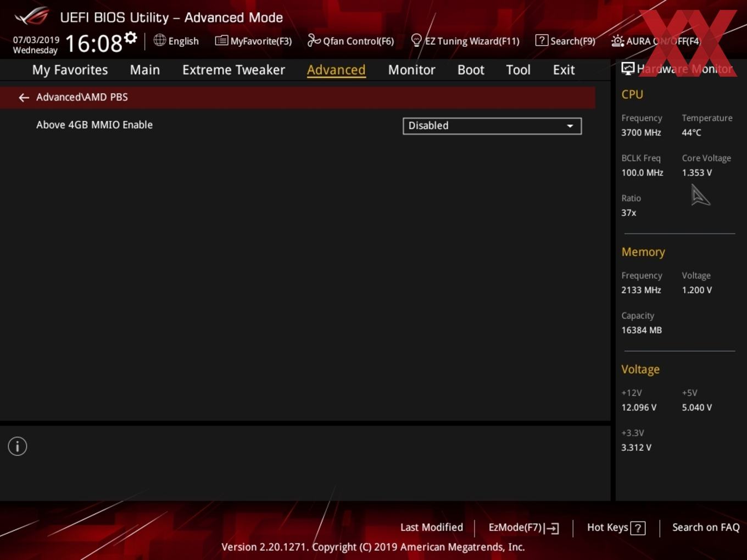Viewport: 747px width, 560px height.
Task: Open the Exit tab
Action: tap(564, 70)
